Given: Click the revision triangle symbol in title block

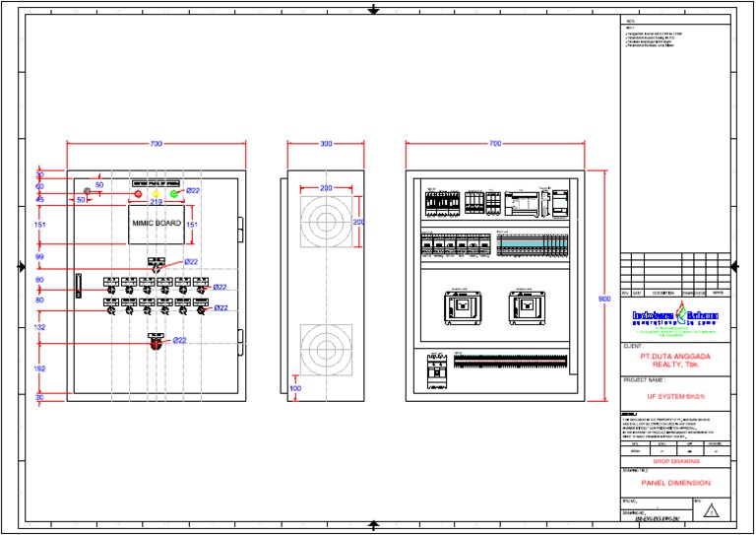Looking at the screenshot, I should click(711, 511).
